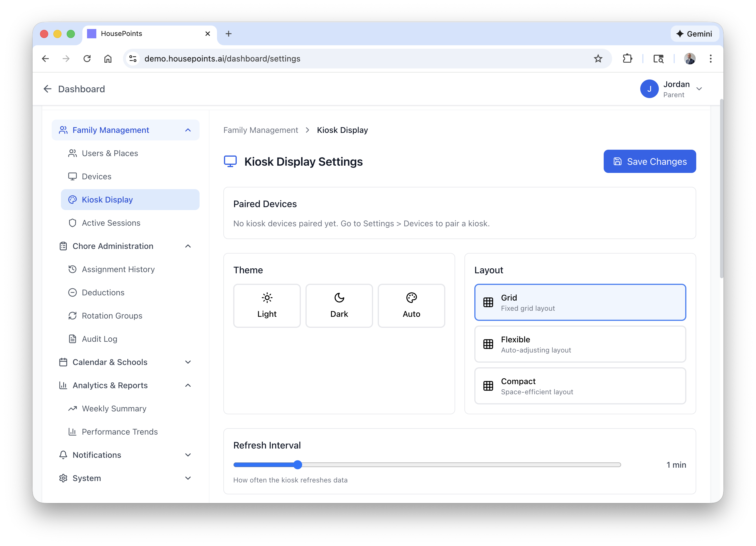Click the Save Changes button
Viewport: 756px width, 546px height.
[649, 161]
